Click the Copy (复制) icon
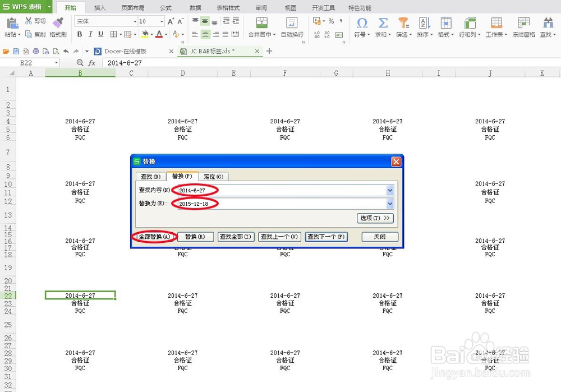561x392 pixels. 29,34
